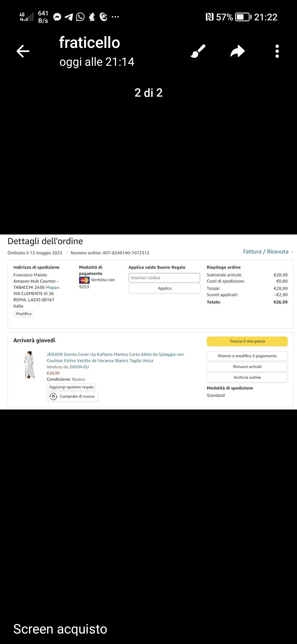The width and height of the screenshot is (297, 644).
Task: Click Traccia il mio pacco button
Action: point(247,341)
